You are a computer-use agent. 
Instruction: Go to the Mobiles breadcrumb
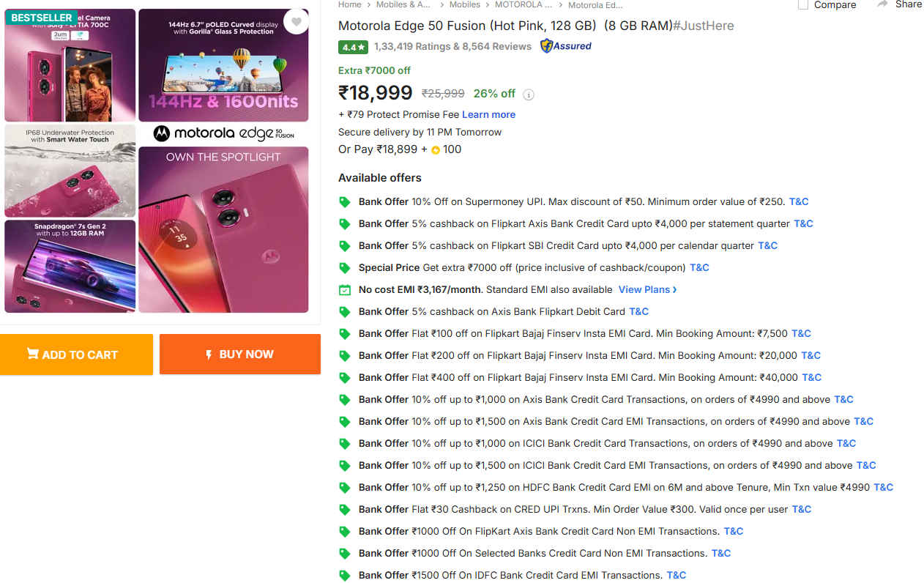464,4
